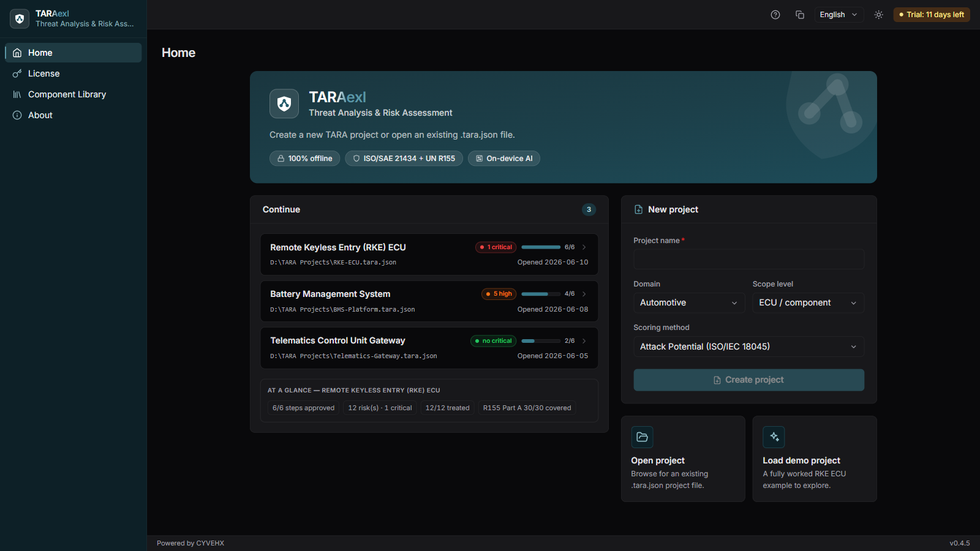Click Telematics Gateway 2/6 progress bar
The height and width of the screenshot is (551, 980).
click(541, 341)
